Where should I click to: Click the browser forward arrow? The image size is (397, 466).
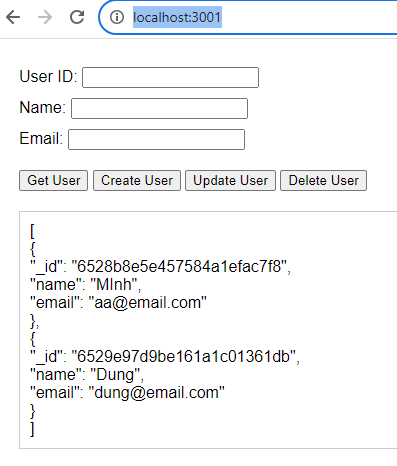pyautogui.click(x=45, y=17)
